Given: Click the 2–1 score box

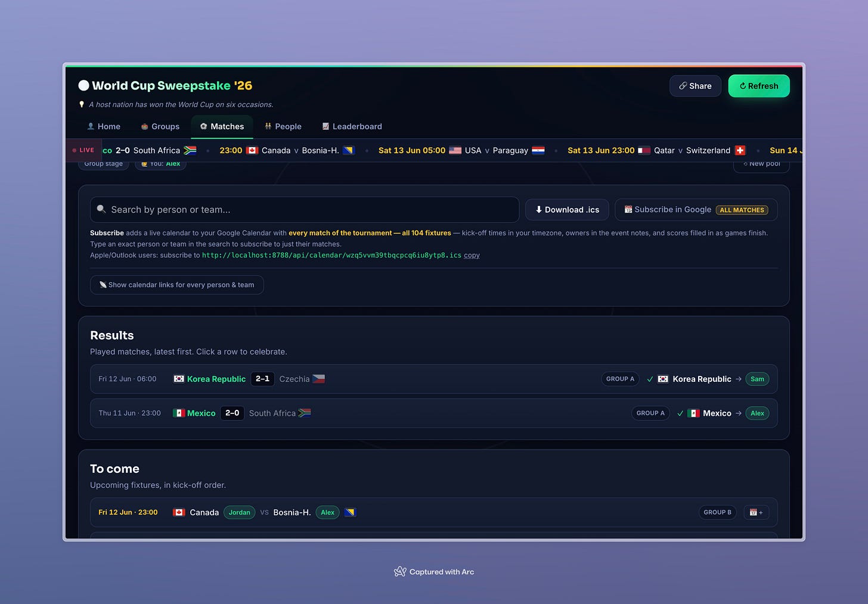Looking at the screenshot, I should 262,379.
